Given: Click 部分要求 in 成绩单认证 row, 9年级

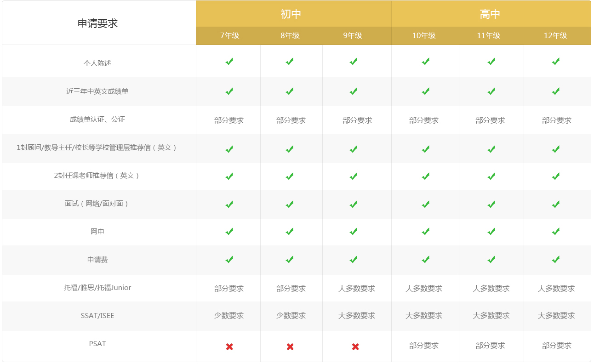Looking at the screenshot, I should [x=357, y=120].
